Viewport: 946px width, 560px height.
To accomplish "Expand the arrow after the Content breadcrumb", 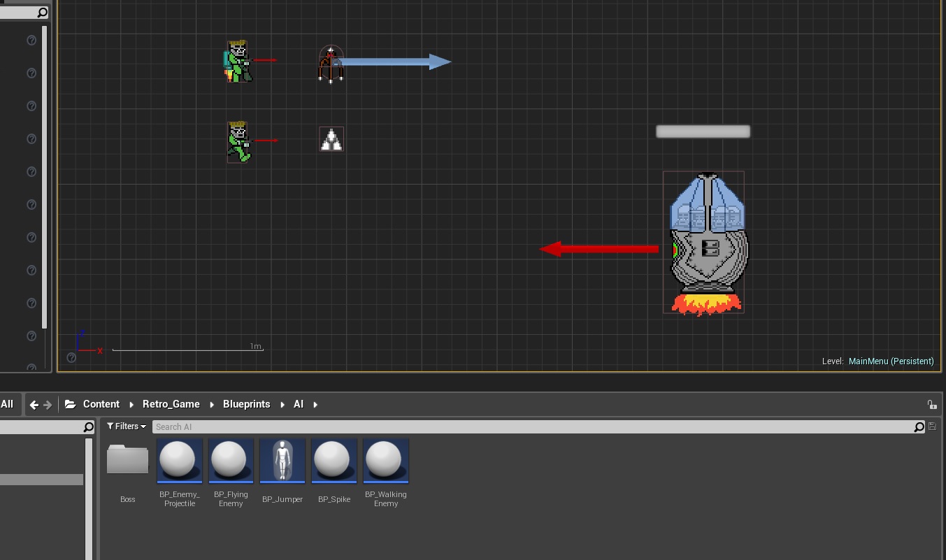I will click(x=131, y=405).
